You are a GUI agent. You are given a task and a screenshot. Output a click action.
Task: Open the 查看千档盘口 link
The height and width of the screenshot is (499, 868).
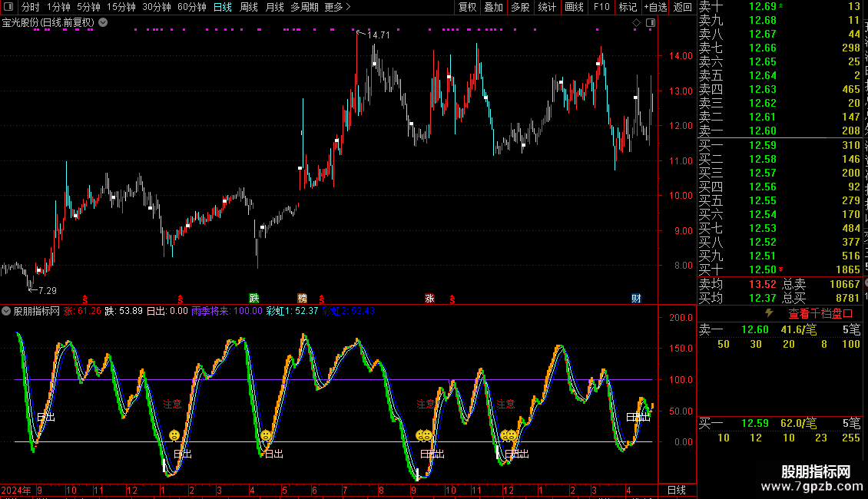click(820, 314)
